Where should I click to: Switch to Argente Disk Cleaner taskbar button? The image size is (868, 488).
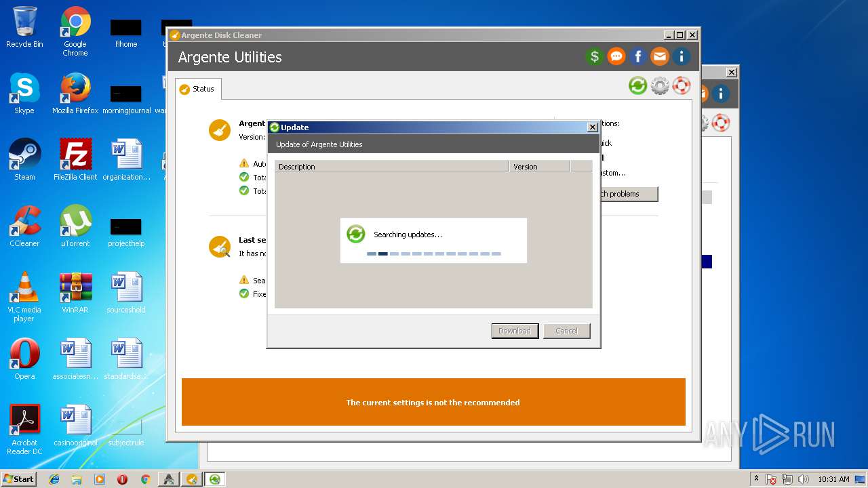[192, 479]
